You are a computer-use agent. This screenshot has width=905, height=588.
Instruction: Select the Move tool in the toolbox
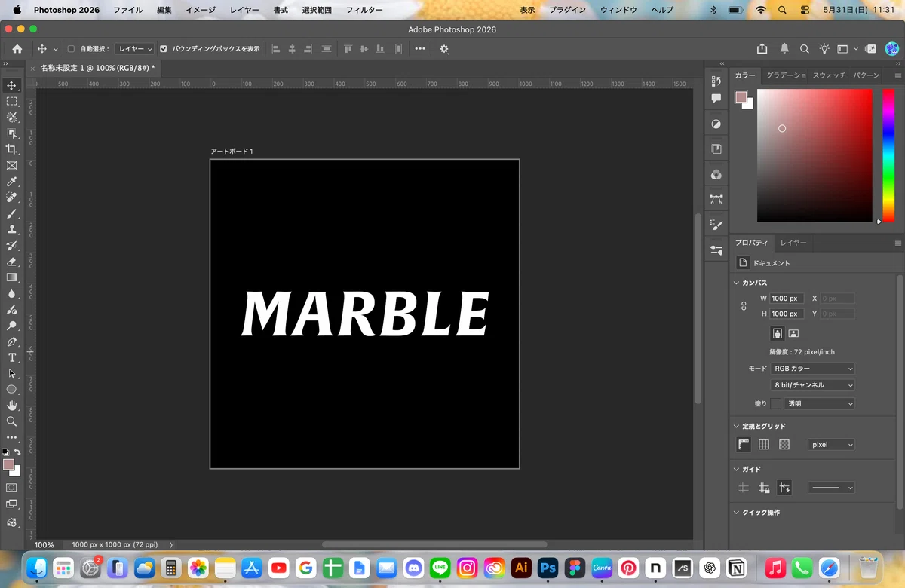pyautogui.click(x=11, y=85)
